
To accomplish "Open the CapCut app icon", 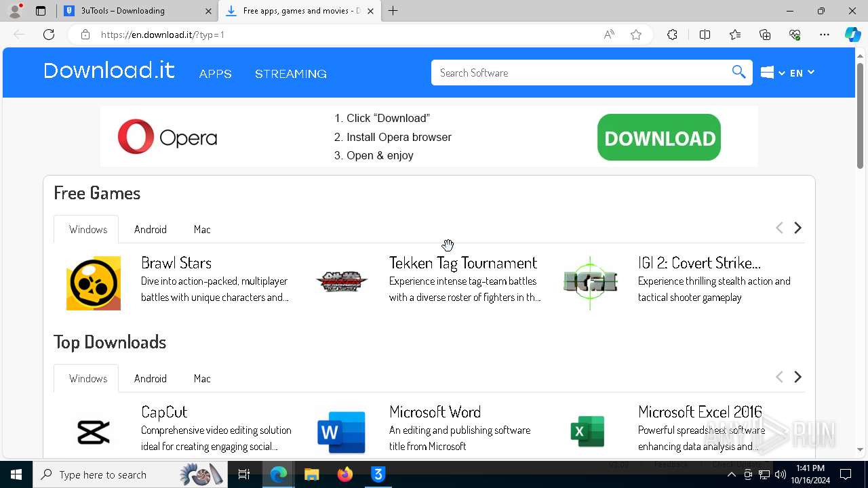I will pos(94,432).
